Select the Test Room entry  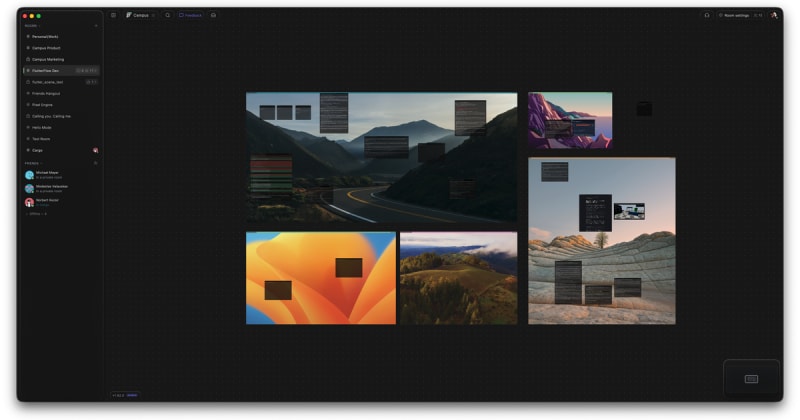(61, 139)
